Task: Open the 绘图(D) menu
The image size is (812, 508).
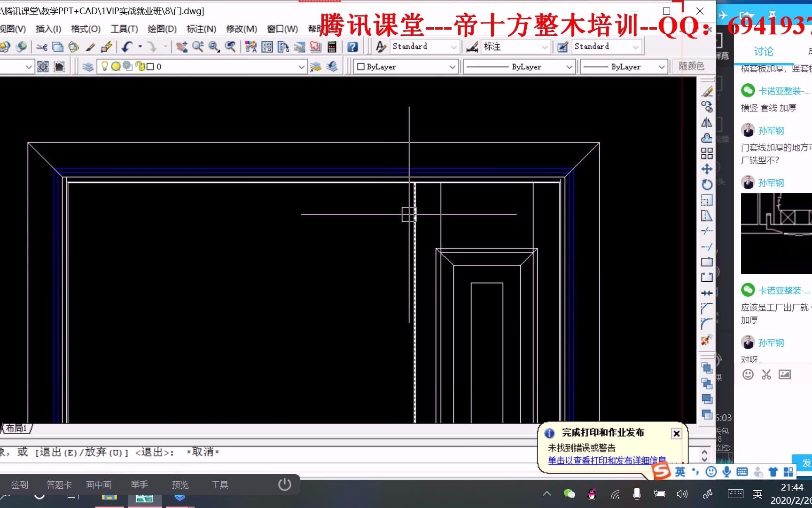Action: [x=162, y=29]
